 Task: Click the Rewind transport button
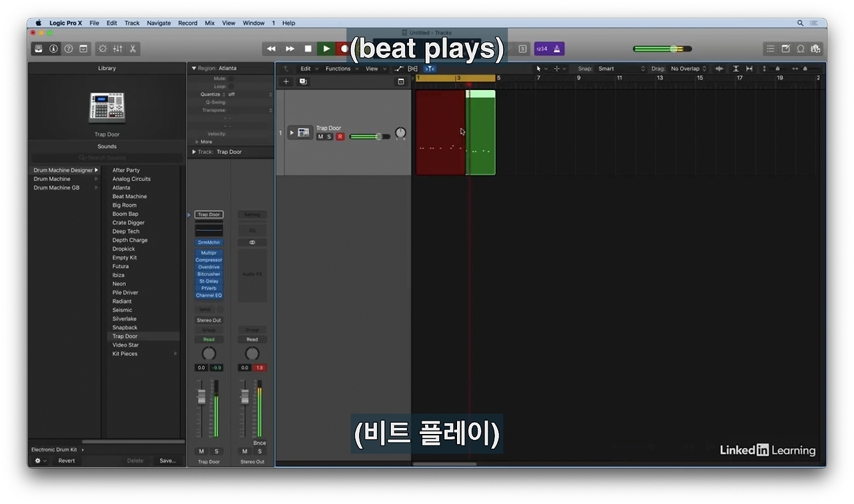click(271, 49)
